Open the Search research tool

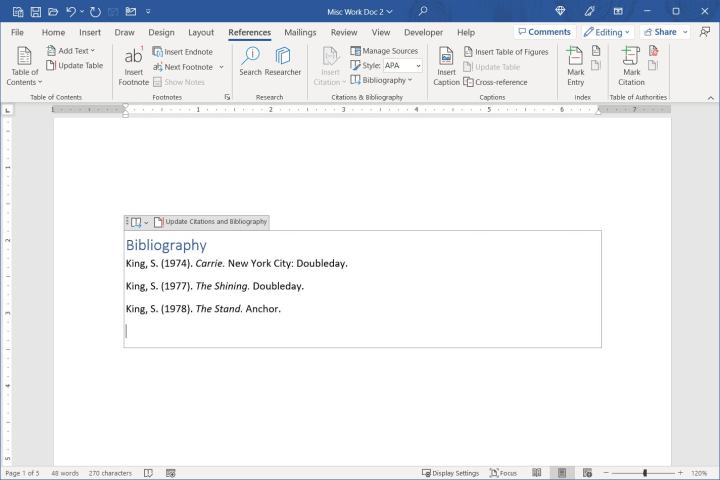click(x=250, y=62)
